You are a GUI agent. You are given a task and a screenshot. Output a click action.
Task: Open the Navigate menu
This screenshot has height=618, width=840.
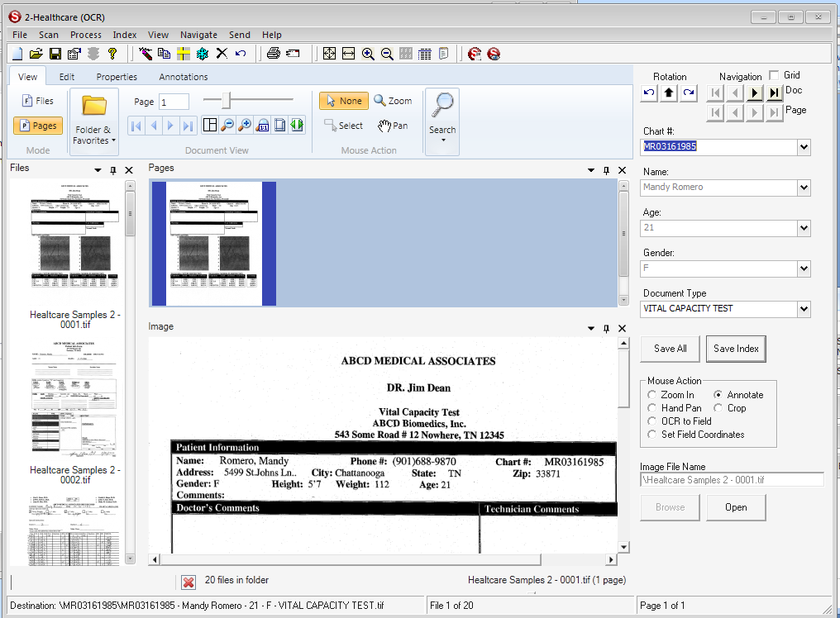coord(198,35)
